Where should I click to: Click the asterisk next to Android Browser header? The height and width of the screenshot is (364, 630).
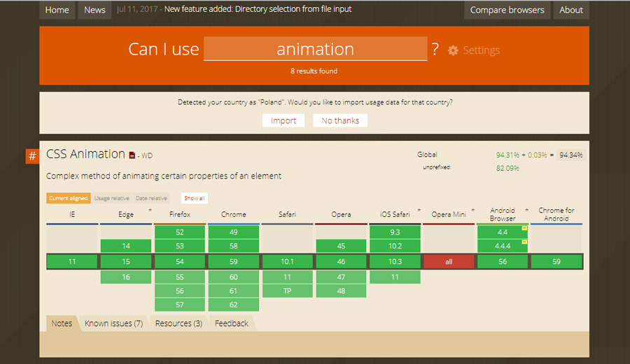coord(526,210)
